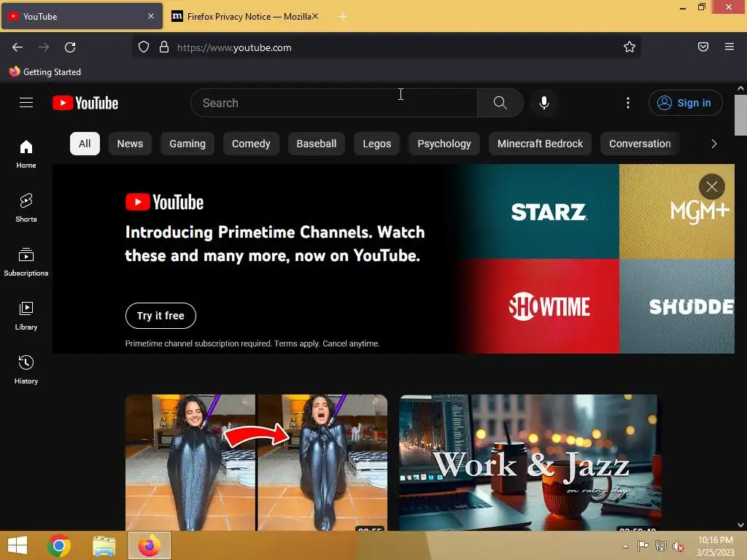Choose the Legos chip
The image size is (747, 560).
tap(377, 144)
